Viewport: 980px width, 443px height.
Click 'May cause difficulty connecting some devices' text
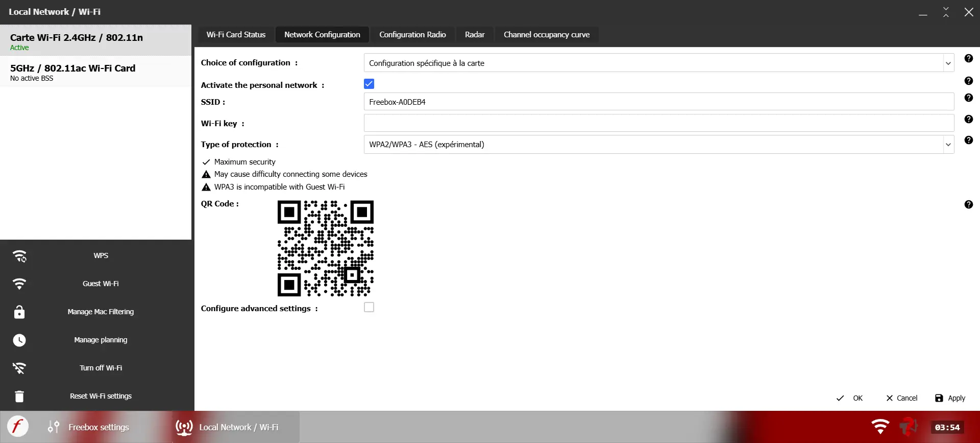(290, 174)
